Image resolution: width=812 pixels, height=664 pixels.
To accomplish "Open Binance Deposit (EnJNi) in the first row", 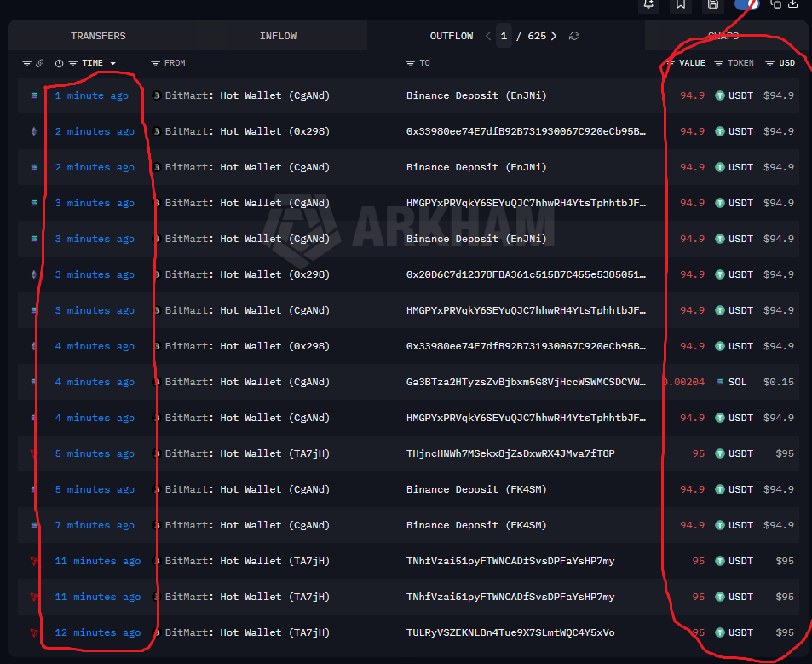I will coord(476,95).
